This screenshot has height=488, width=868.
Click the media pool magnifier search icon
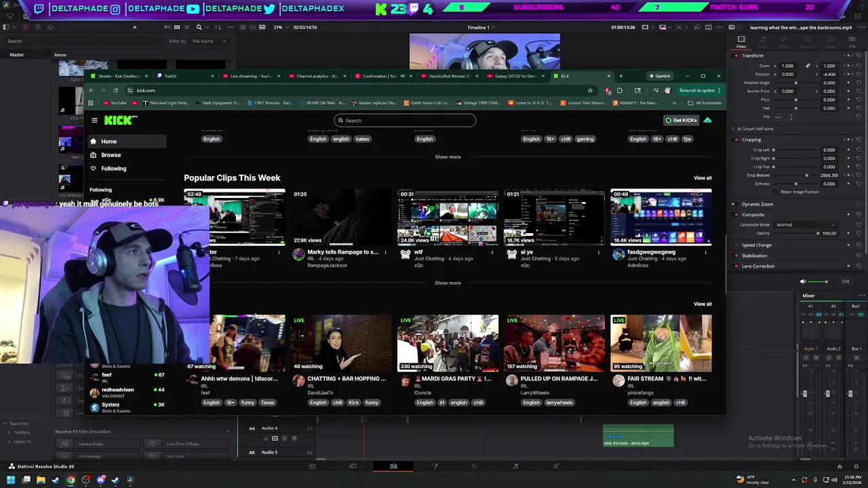click(x=199, y=27)
